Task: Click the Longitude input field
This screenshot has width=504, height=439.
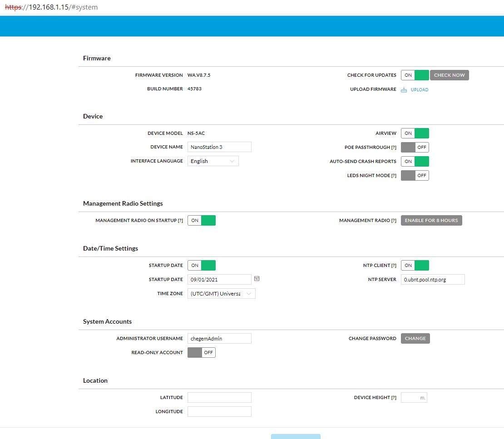Action: point(220,412)
